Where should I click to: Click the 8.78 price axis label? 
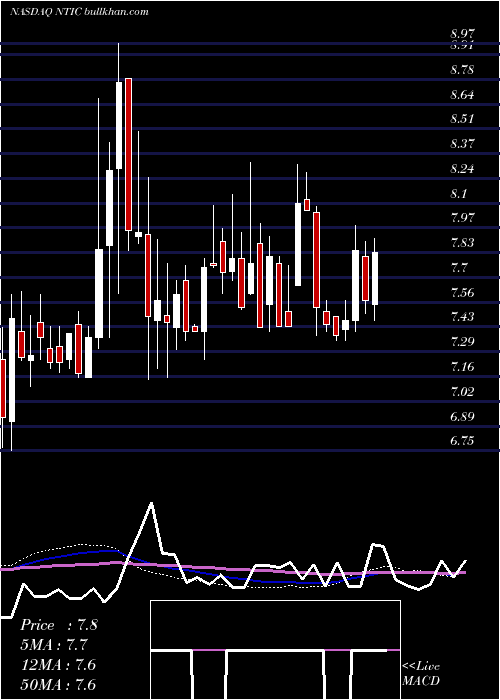[x=462, y=70]
